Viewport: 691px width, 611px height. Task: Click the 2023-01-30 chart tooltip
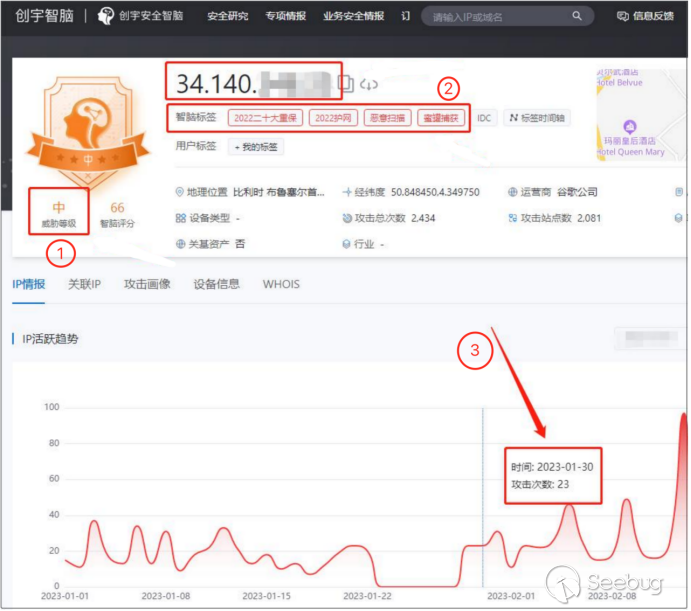tap(554, 477)
